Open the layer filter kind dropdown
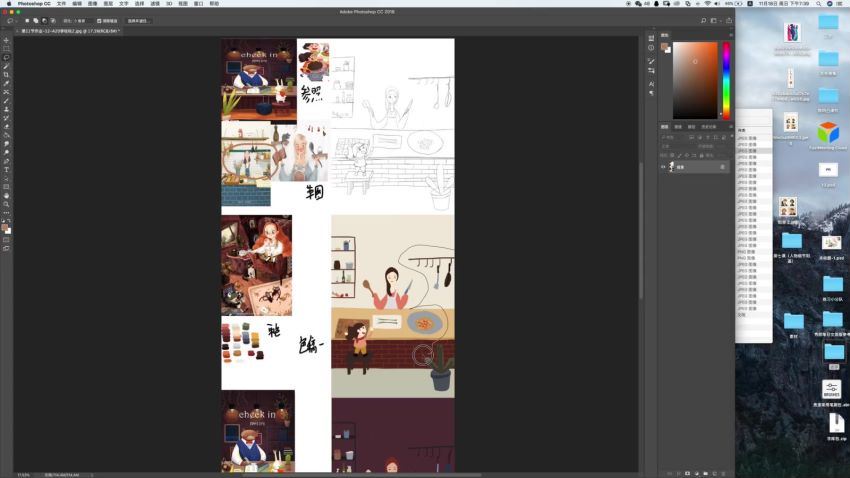Viewport: 850px width, 478px height. click(x=674, y=137)
